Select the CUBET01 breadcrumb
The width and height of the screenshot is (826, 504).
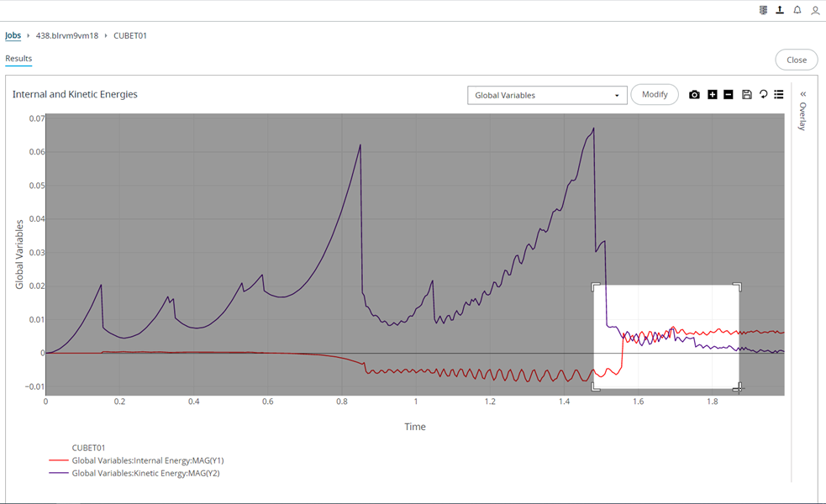tap(130, 35)
